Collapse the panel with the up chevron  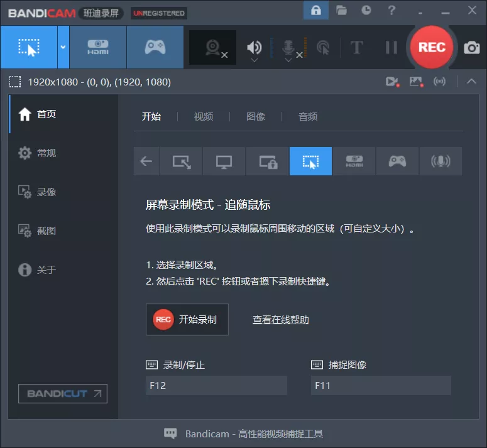point(471,81)
